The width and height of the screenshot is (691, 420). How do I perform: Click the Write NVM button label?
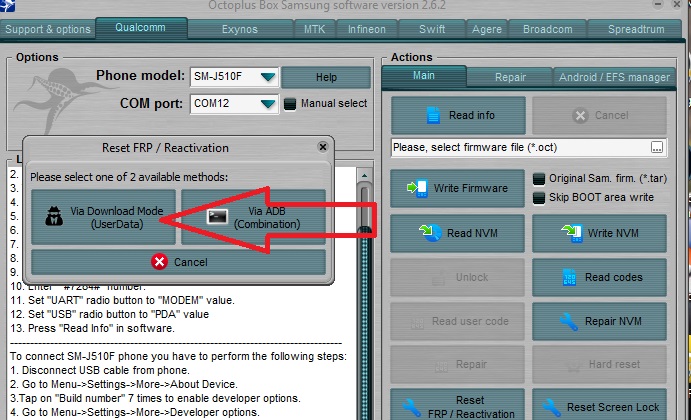tap(613, 233)
